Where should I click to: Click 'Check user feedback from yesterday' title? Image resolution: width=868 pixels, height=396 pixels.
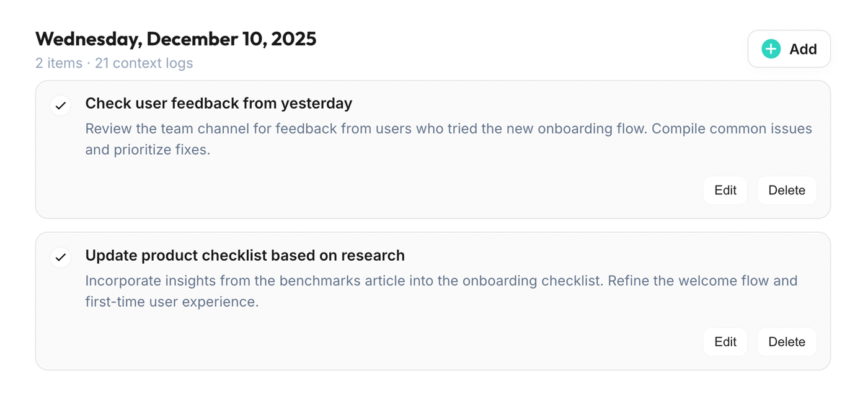[218, 104]
